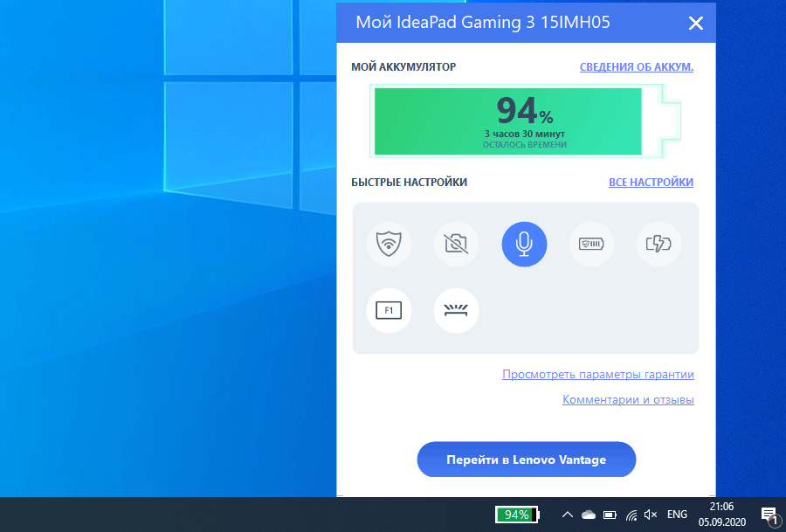
Task: Open ВСЕ НАСТРОЙКИ link
Action: pos(652,183)
